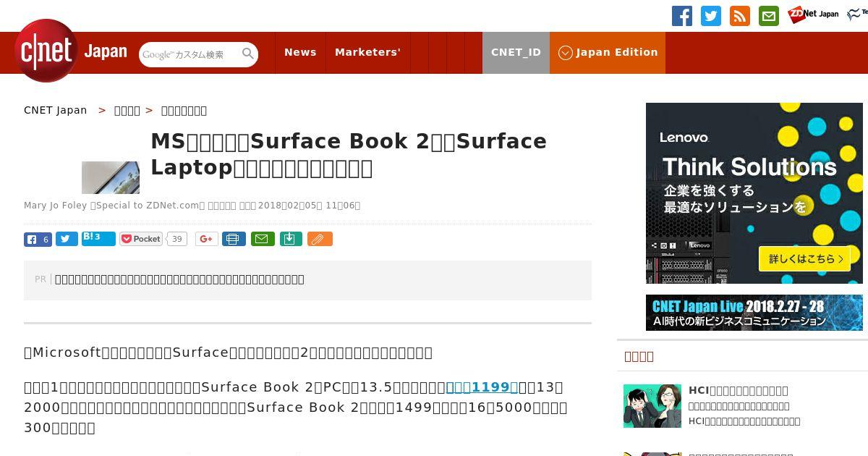Bookmark article with Hatena B! button
The image size is (868, 456).
click(98, 238)
